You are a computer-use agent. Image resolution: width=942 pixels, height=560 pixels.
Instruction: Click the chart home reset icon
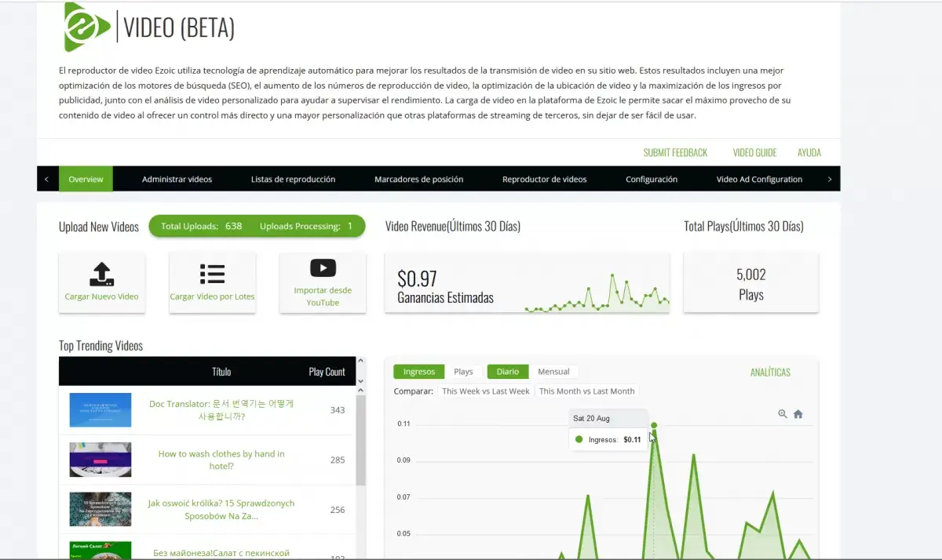tap(798, 414)
